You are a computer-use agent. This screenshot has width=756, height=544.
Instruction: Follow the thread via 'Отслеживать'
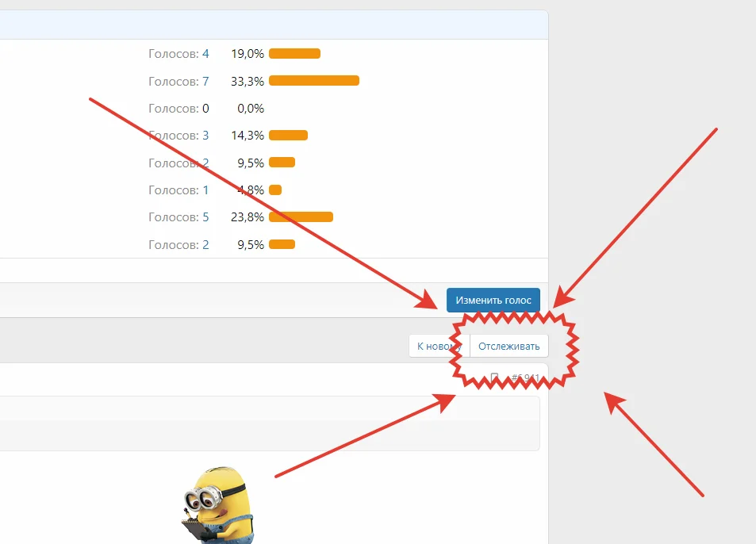pos(509,346)
